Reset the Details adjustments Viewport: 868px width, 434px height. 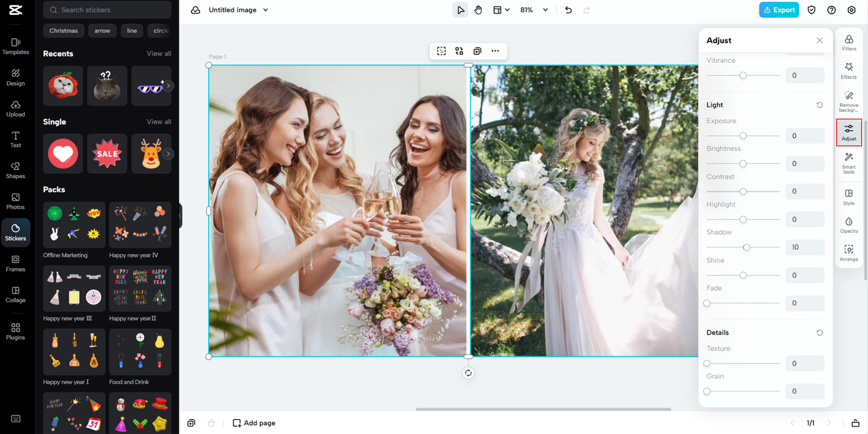tap(820, 333)
